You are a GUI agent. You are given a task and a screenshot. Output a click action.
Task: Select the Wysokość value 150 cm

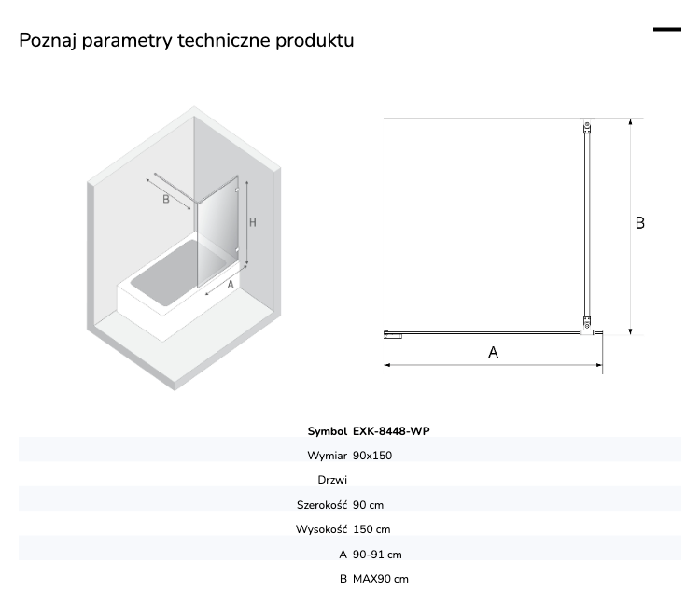click(371, 529)
